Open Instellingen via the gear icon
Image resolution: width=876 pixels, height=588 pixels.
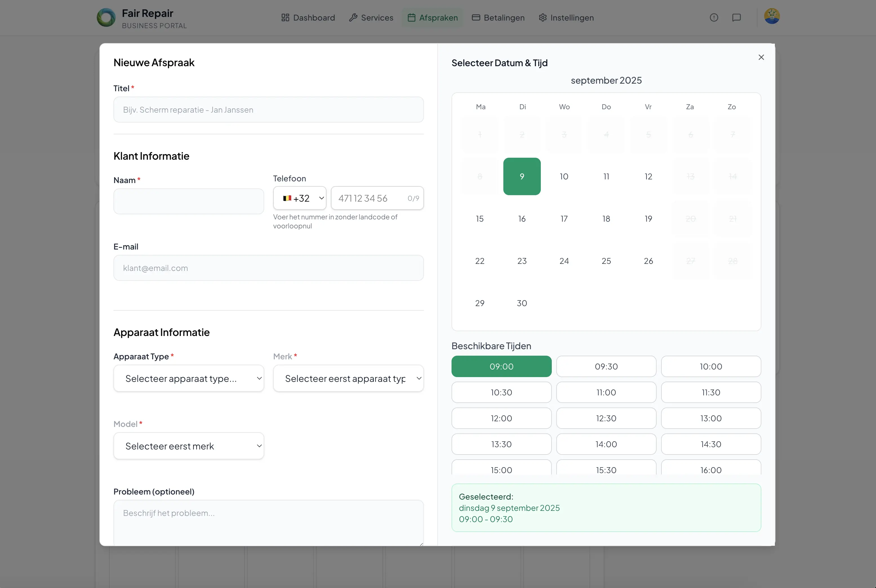pyautogui.click(x=542, y=18)
